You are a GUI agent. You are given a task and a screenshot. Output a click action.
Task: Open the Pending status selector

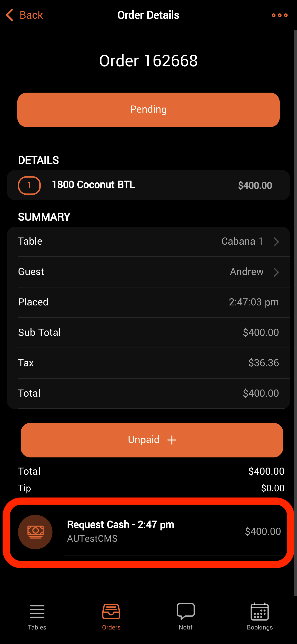[148, 110]
